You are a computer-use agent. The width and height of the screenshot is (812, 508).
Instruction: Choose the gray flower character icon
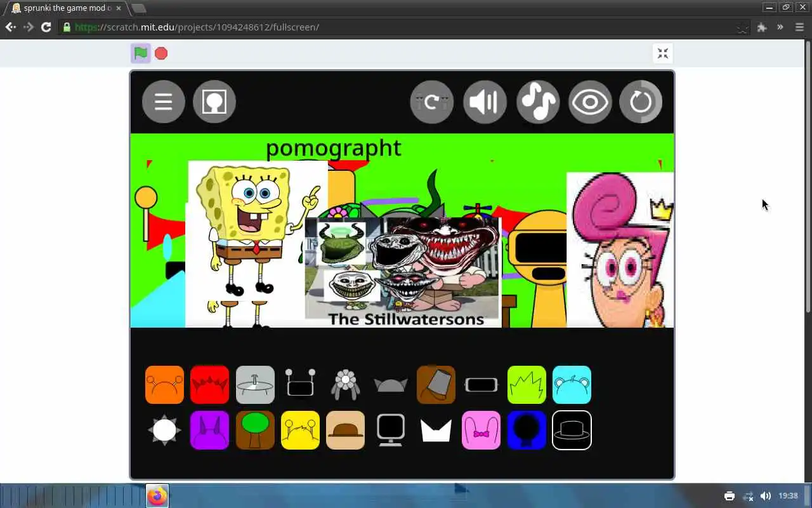pos(346,385)
